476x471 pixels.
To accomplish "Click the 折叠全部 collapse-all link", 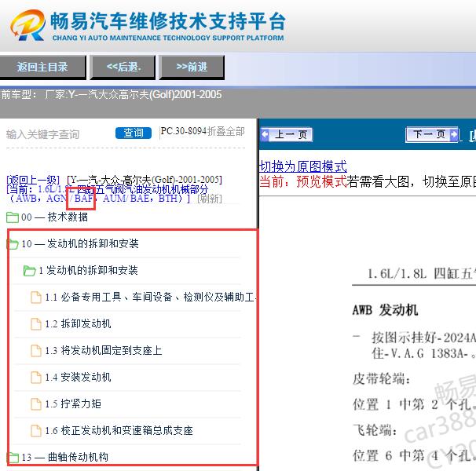I will click(226, 131).
